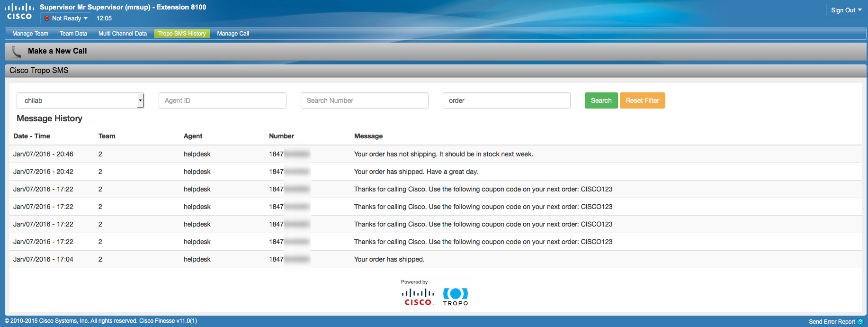
Task: Click the Supervisor Mr Supervisor extension title
Action: pyautogui.click(x=123, y=7)
